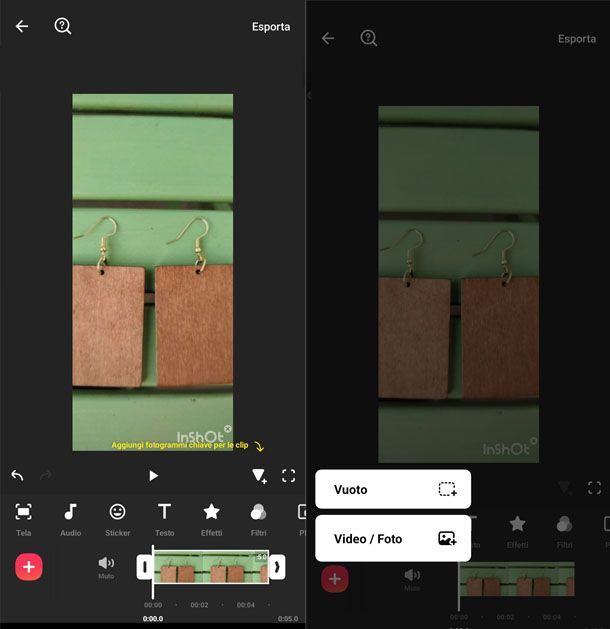Open the Filtri filters tool in the bright toolbar
Viewport: 610px width, 629px height.
[x=258, y=519]
